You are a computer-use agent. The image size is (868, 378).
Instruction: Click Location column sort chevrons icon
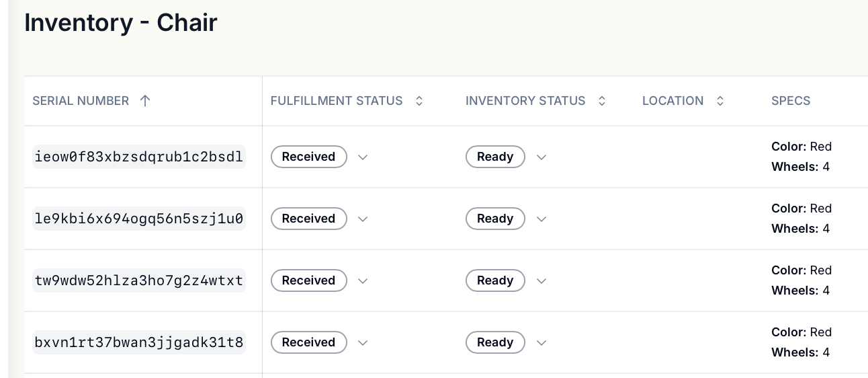720,101
